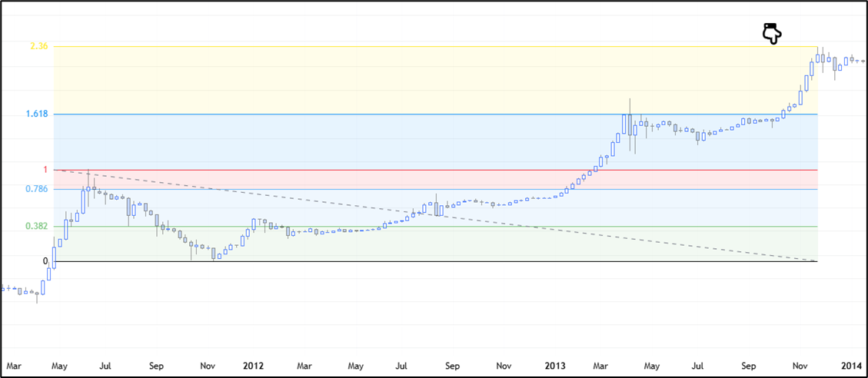This screenshot has height=378, width=868.
Task: Select the long-wick candle above 1.618 in 2013
Action: click(630, 123)
